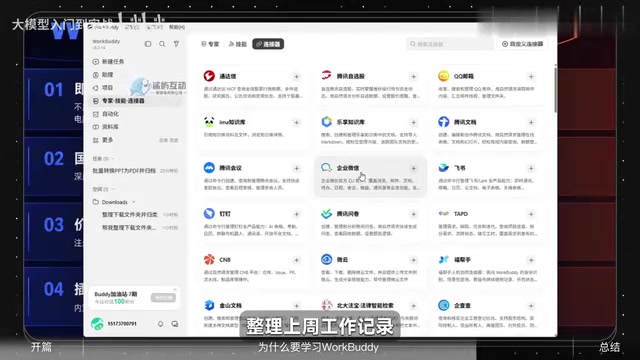
Task: Add the 金山文档 connector with plus
Action: [296, 306]
